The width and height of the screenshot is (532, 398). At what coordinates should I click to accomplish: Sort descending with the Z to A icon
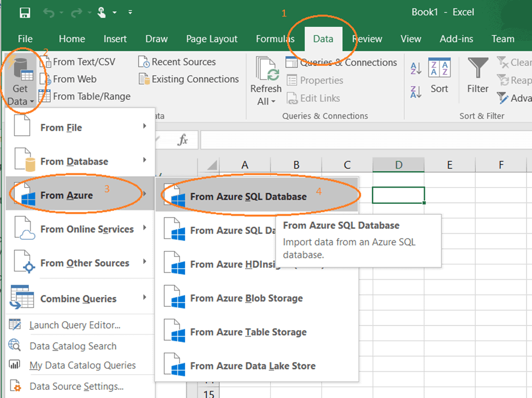[x=416, y=92]
